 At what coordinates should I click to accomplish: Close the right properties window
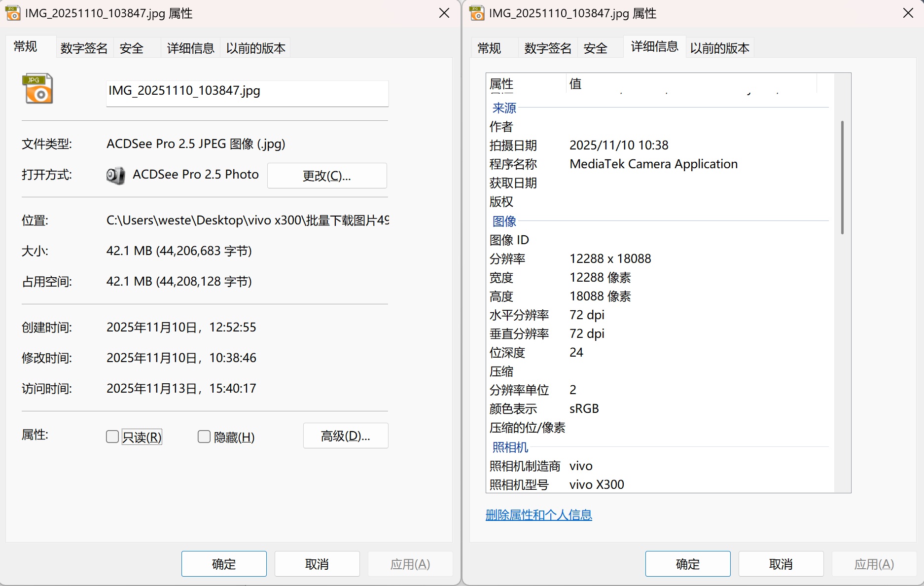908,13
